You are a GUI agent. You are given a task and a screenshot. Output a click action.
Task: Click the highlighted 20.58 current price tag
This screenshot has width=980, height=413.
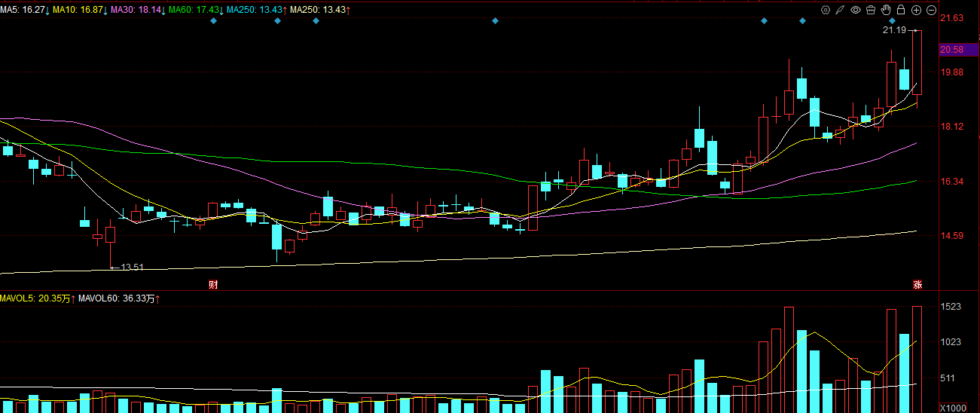pyautogui.click(x=958, y=50)
